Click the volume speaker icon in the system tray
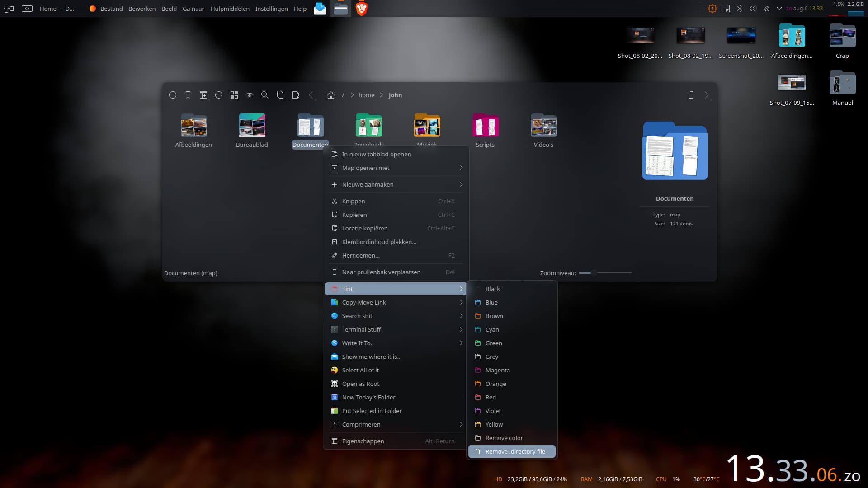 [753, 9]
